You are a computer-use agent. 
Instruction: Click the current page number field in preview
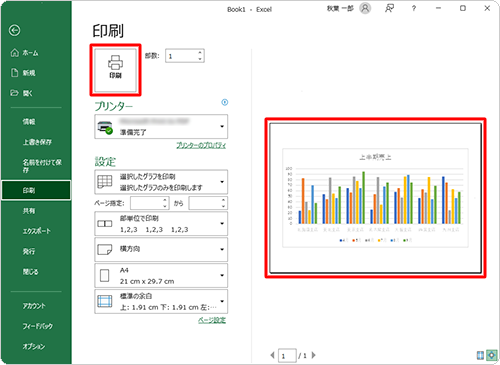(x=287, y=356)
